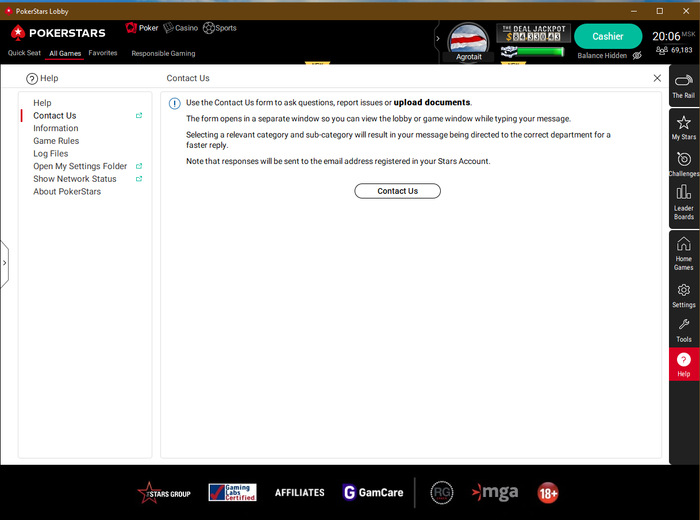Click the Contact Us button
Image resolution: width=700 pixels, height=520 pixels.
(x=397, y=191)
